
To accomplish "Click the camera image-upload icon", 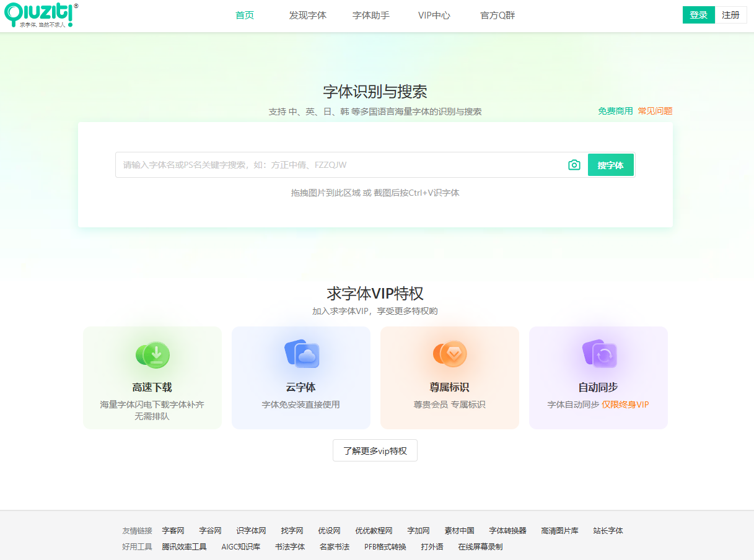I will coord(574,165).
